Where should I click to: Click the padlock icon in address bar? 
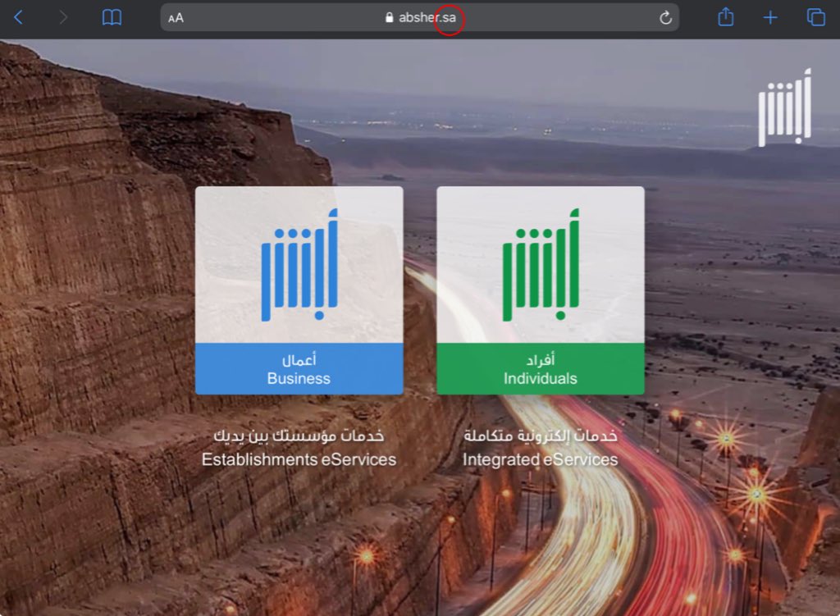click(x=390, y=18)
